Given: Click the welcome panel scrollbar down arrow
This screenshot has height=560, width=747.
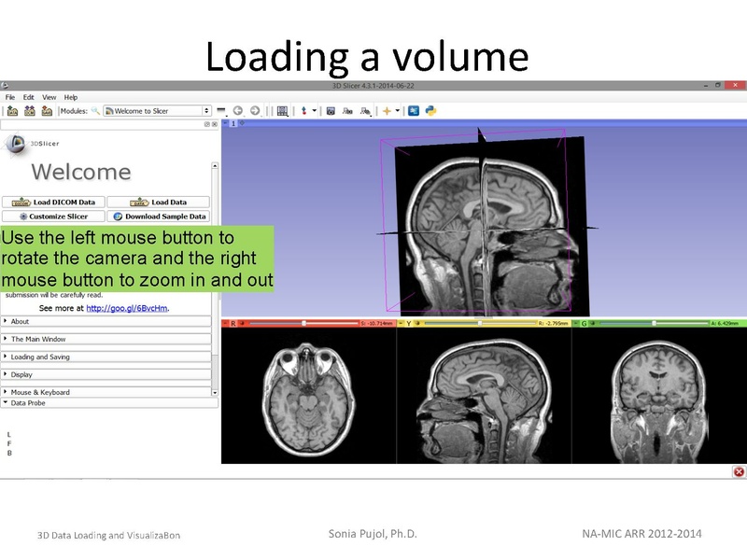Looking at the screenshot, I should (215, 393).
